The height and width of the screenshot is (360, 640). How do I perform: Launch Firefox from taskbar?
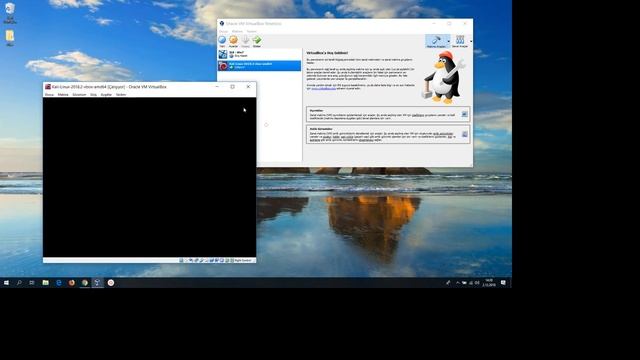point(72,282)
